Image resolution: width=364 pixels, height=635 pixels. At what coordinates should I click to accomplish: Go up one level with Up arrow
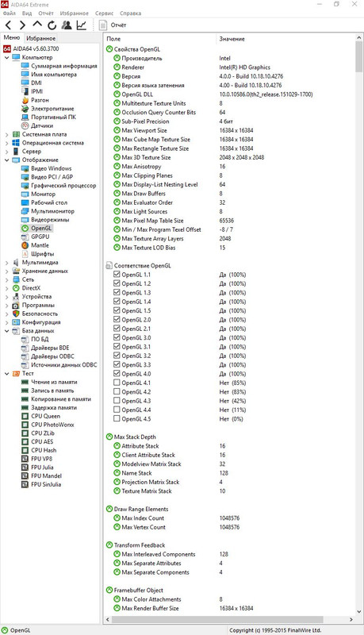coord(37,25)
